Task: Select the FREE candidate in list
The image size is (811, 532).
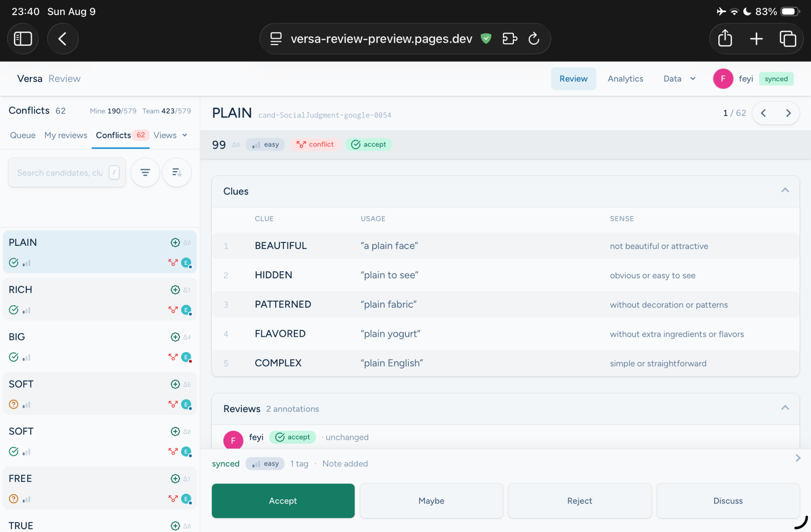Action: pos(100,488)
